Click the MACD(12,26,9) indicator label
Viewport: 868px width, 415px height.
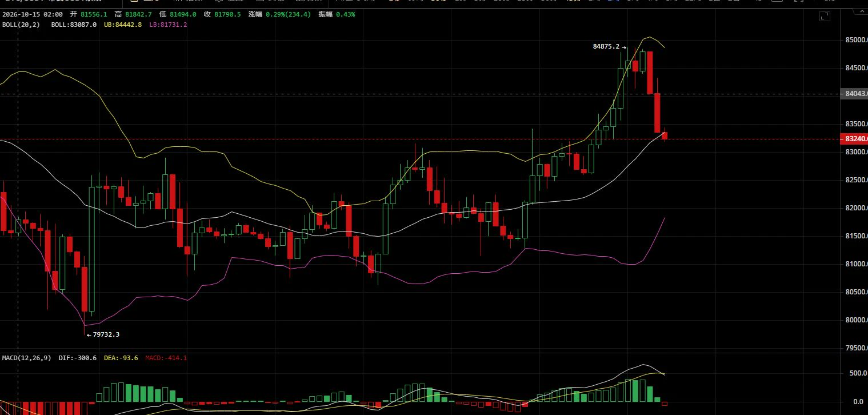[26, 358]
